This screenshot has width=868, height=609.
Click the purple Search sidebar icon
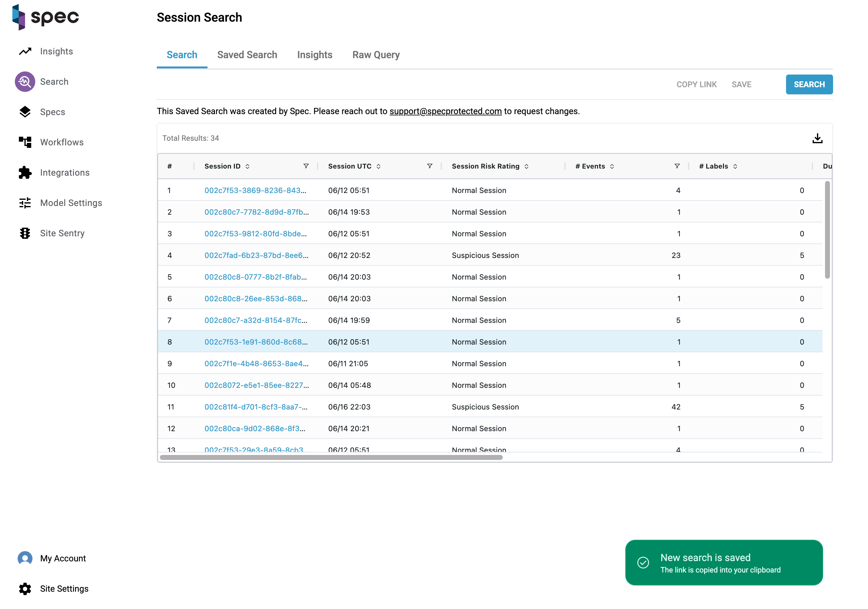point(25,82)
